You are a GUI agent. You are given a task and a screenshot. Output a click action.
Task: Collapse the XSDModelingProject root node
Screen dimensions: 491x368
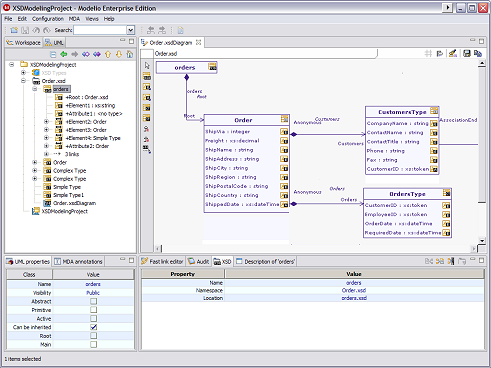[12, 64]
